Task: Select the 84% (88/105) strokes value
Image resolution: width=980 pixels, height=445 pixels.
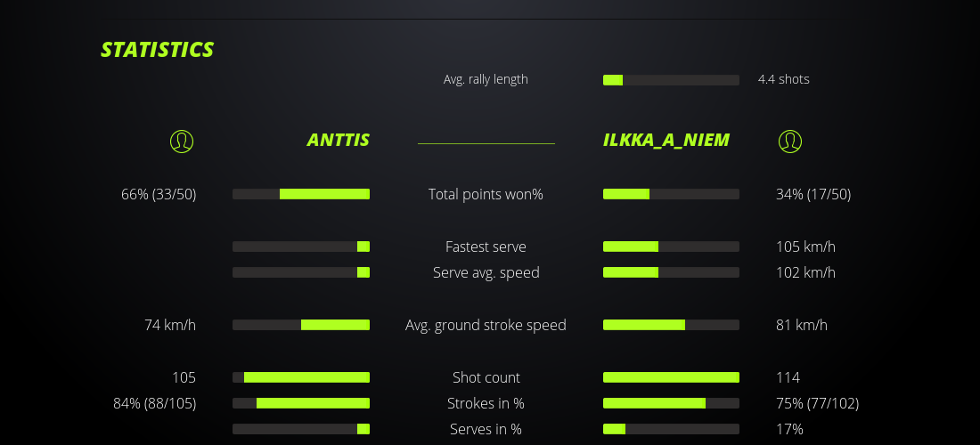Action: coord(155,403)
